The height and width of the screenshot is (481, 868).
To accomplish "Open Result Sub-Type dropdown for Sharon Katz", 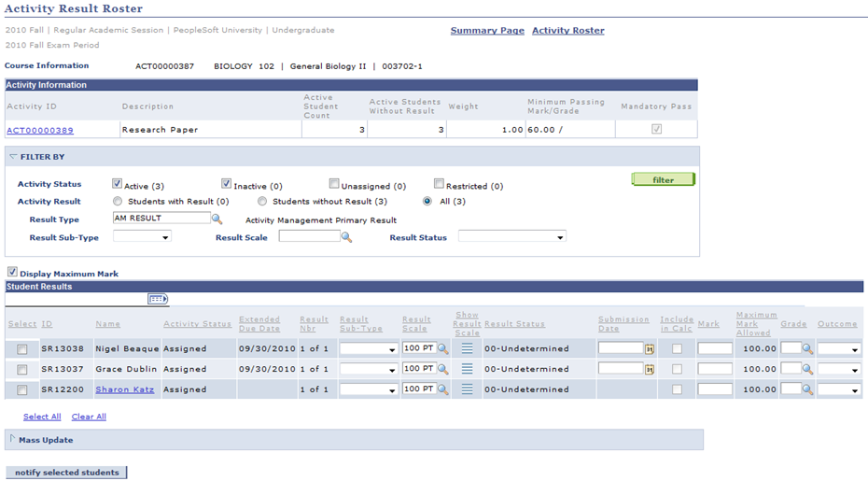I will click(369, 390).
